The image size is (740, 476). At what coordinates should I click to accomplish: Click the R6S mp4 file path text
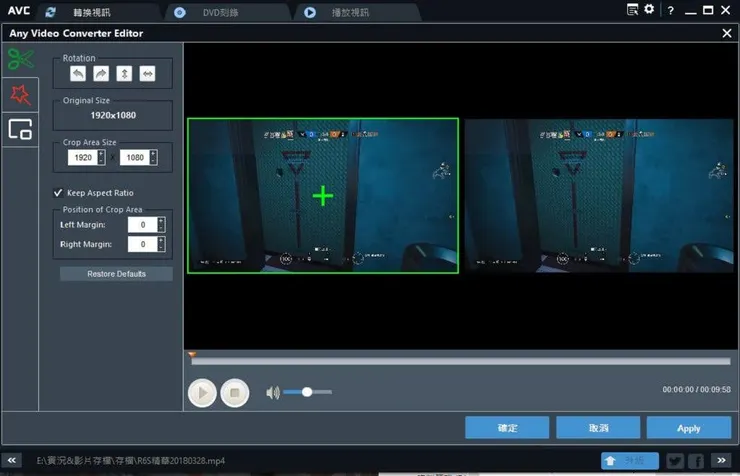[131, 460]
